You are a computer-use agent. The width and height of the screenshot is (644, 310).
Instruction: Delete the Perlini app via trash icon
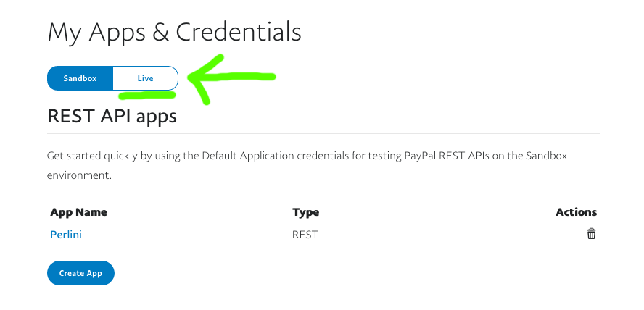point(591,234)
